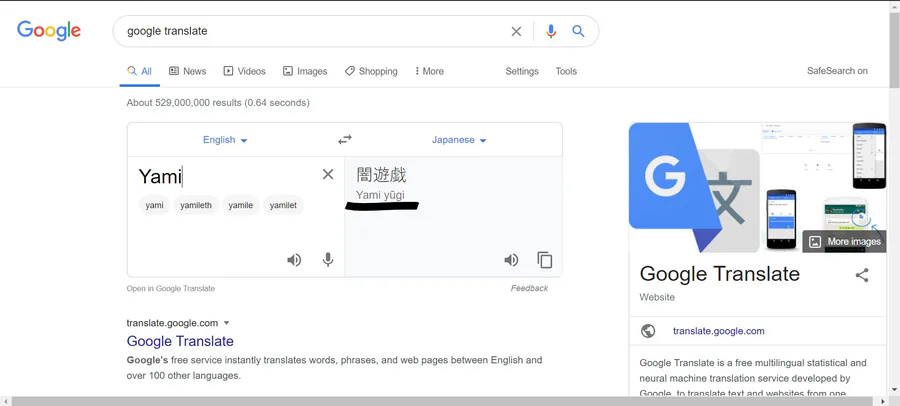The height and width of the screenshot is (406, 900).
Task: Listen to the source text
Action: (x=294, y=260)
